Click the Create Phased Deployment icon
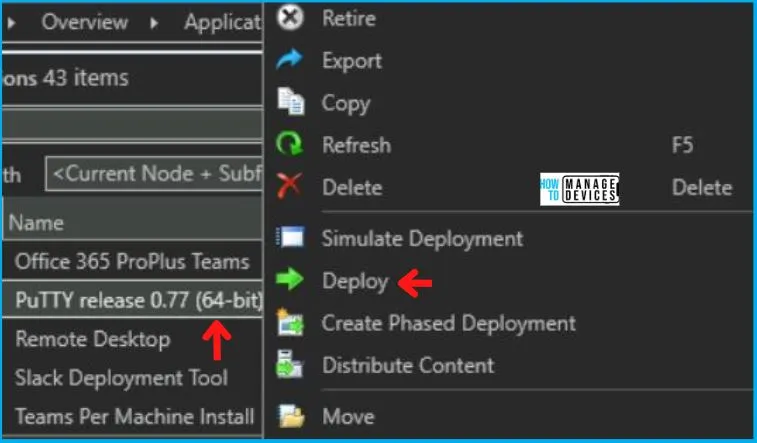This screenshot has height=443, width=757. 290,322
